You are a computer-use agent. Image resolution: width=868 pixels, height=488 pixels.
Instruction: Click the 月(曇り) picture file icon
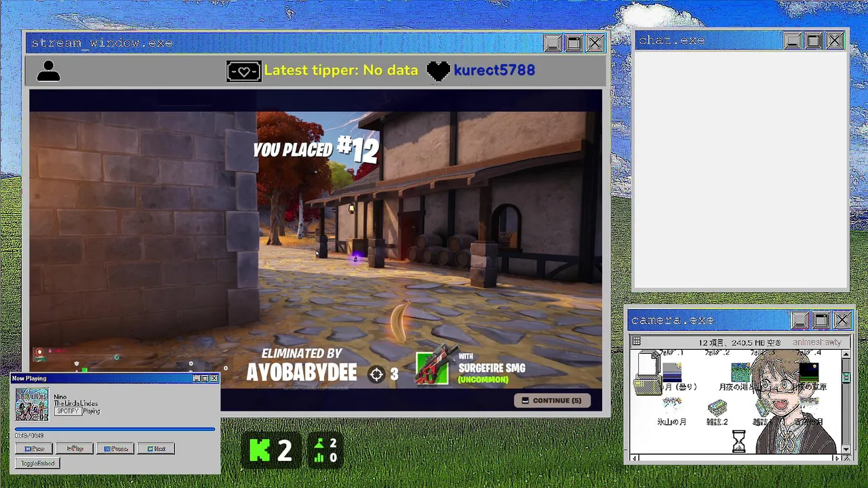click(x=672, y=372)
